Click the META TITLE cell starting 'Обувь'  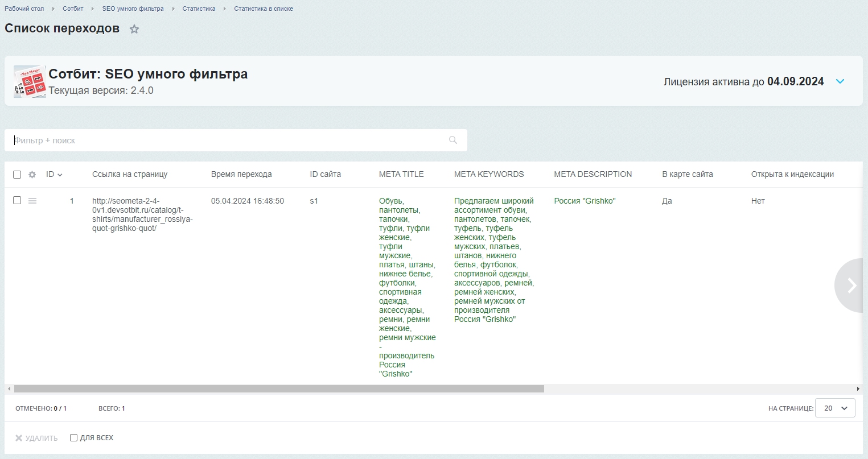click(408, 287)
